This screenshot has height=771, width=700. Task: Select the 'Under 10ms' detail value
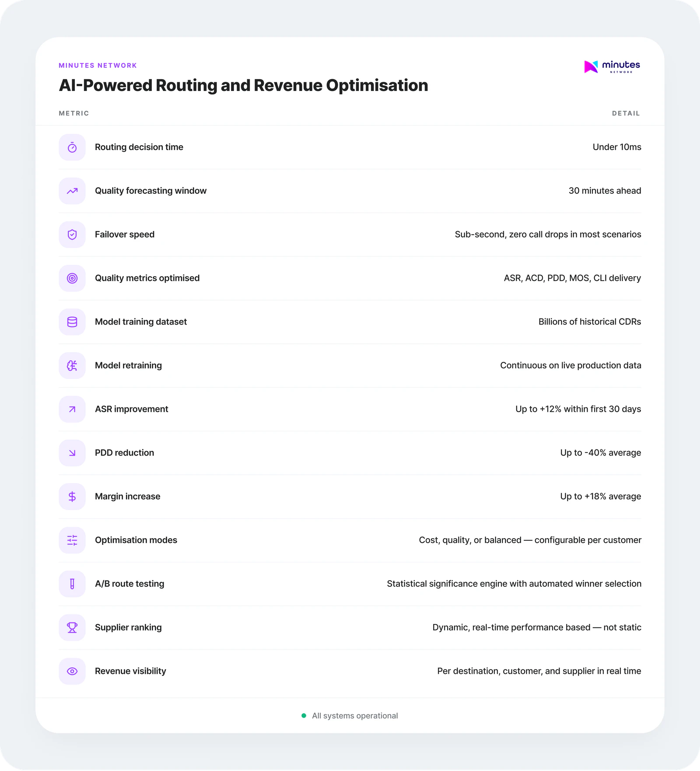point(616,147)
